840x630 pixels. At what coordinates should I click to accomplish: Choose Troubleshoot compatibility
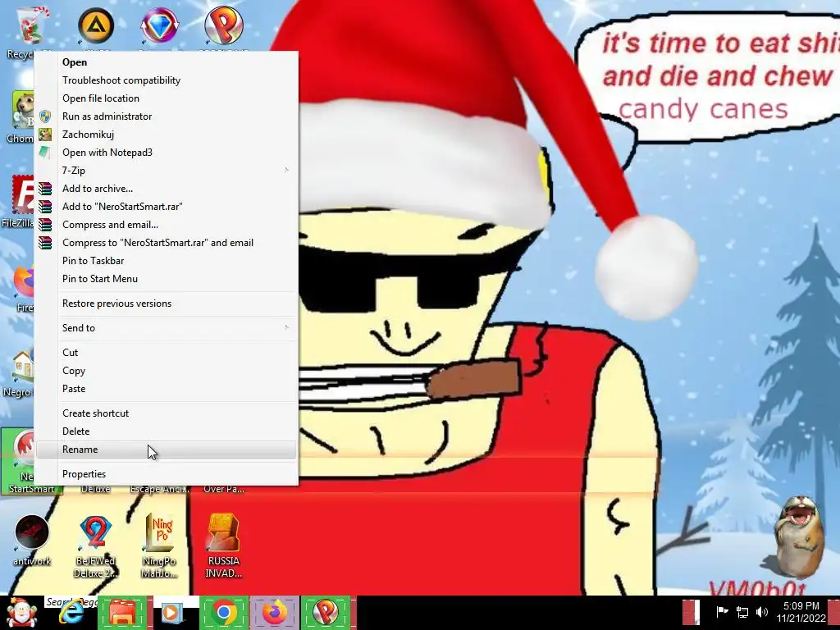pyautogui.click(x=166, y=80)
